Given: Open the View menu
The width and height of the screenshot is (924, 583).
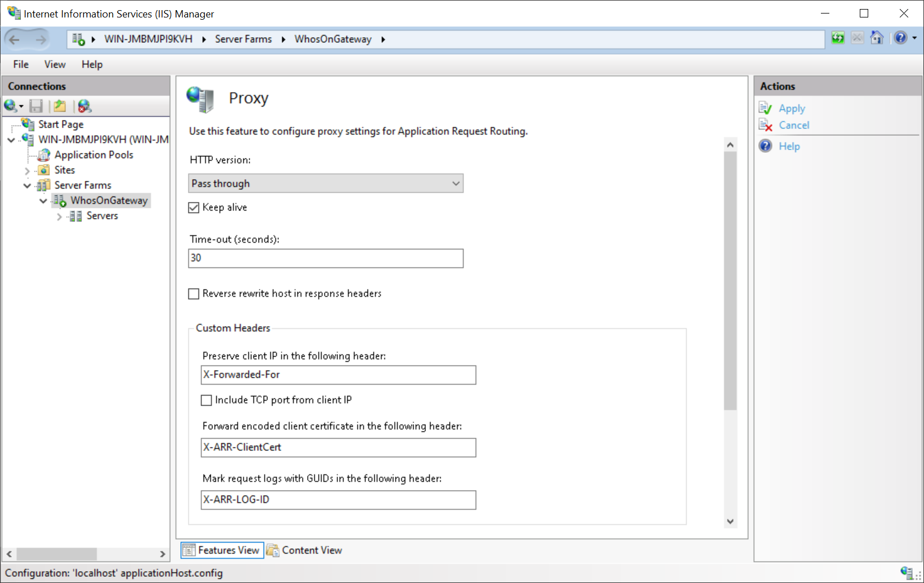Looking at the screenshot, I should pos(55,64).
